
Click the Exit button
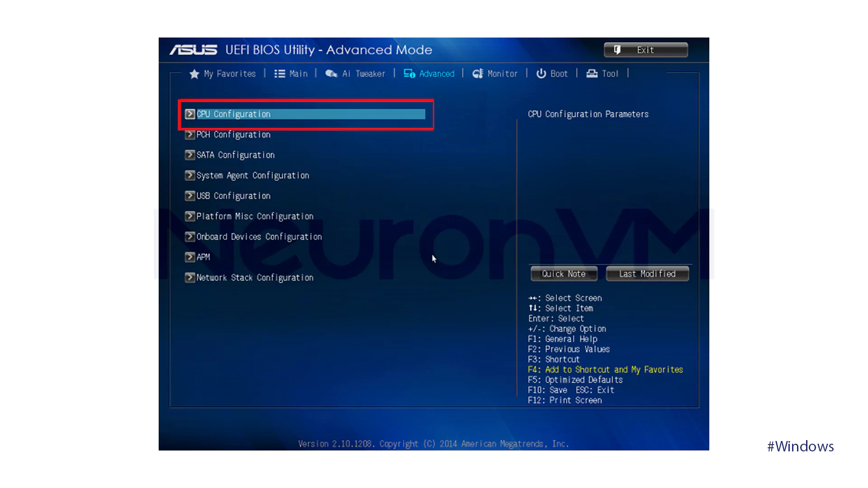pos(646,50)
